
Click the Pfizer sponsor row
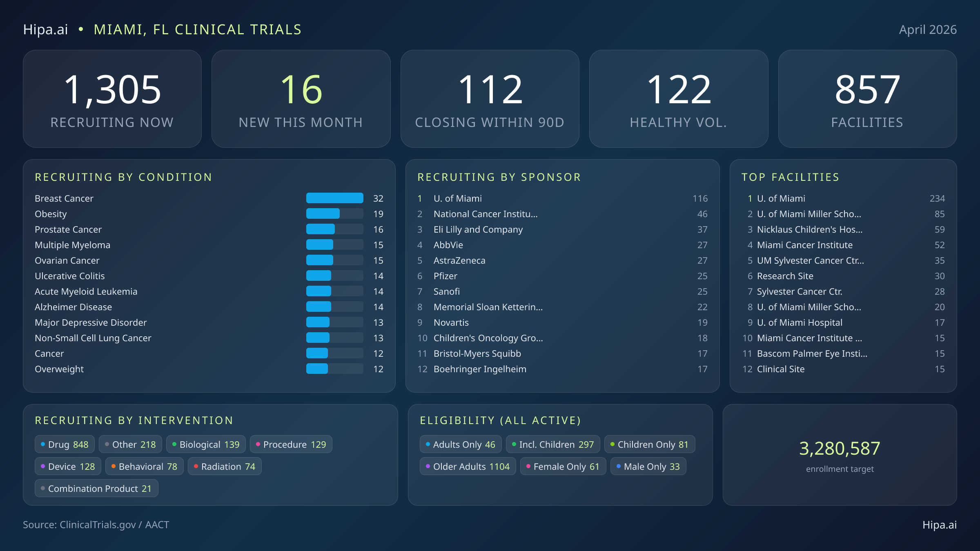pyautogui.click(x=562, y=275)
